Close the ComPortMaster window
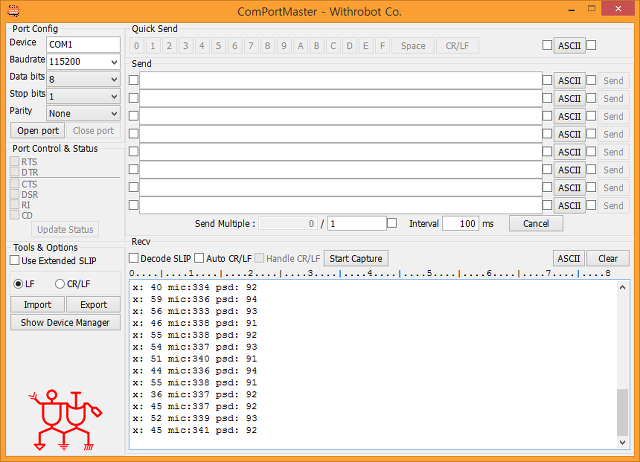 tap(618, 9)
